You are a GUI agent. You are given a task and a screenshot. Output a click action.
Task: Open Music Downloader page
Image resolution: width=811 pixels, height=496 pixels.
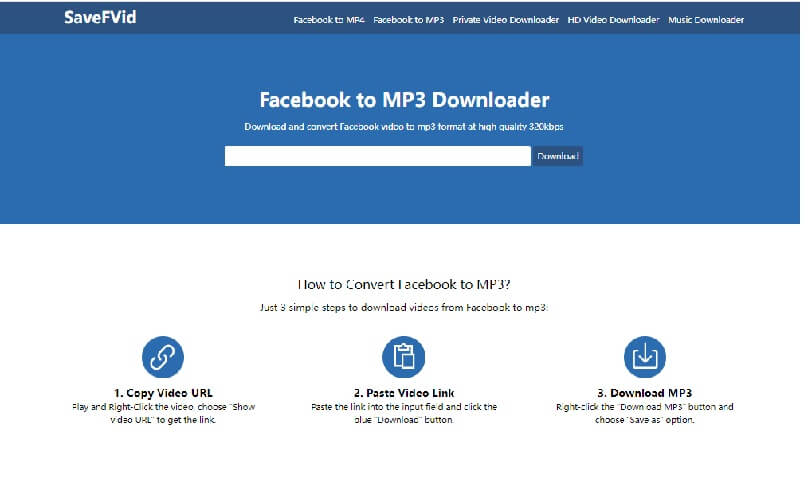(705, 20)
